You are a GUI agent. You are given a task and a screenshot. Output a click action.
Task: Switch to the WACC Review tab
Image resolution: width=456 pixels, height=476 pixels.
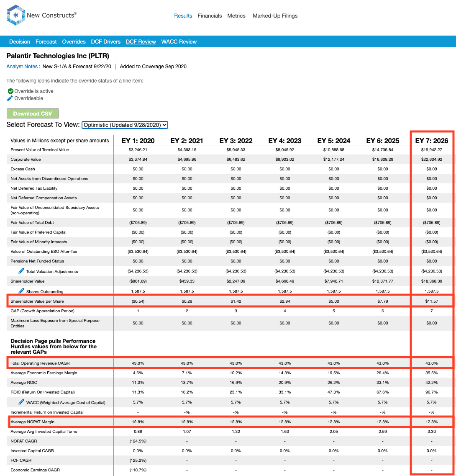point(179,41)
